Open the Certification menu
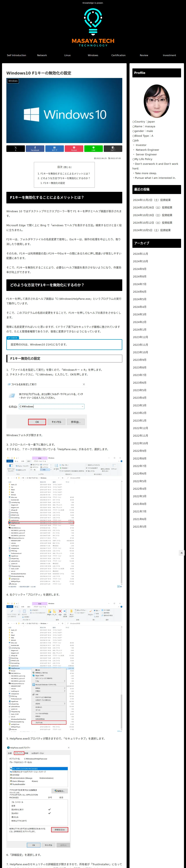 click(118, 55)
